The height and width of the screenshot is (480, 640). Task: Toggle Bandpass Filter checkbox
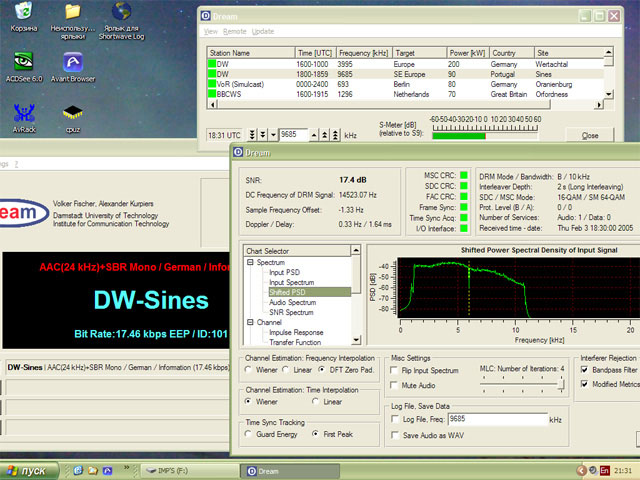pos(584,369)
